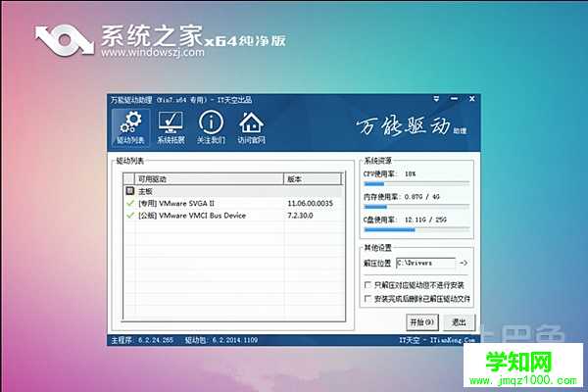Select version 11.06.00.0035 cell
This screenshot has height=392, width=588.
click(310, 203)
